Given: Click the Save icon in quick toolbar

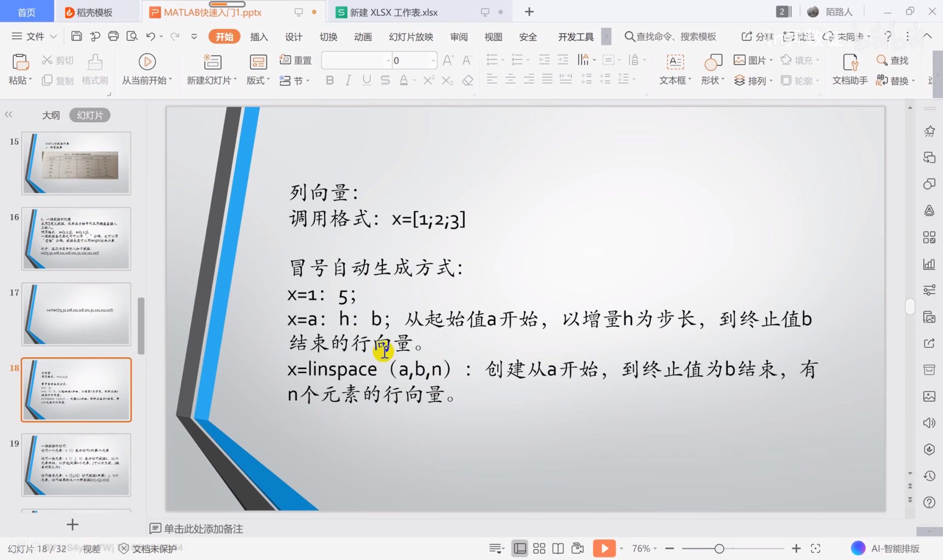Looking at the screenshot, I should [x=76, y=36].
